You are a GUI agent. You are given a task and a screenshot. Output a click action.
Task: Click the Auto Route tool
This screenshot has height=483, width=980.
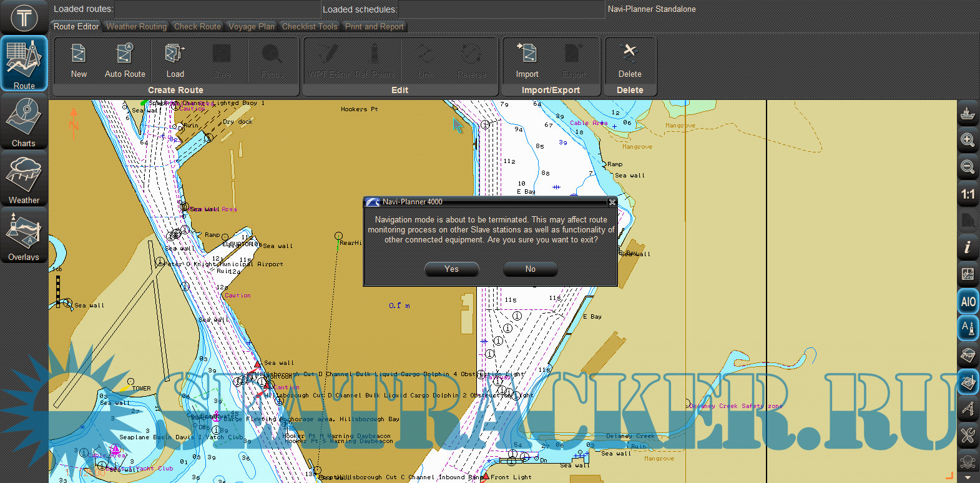(x=125, y=61)
